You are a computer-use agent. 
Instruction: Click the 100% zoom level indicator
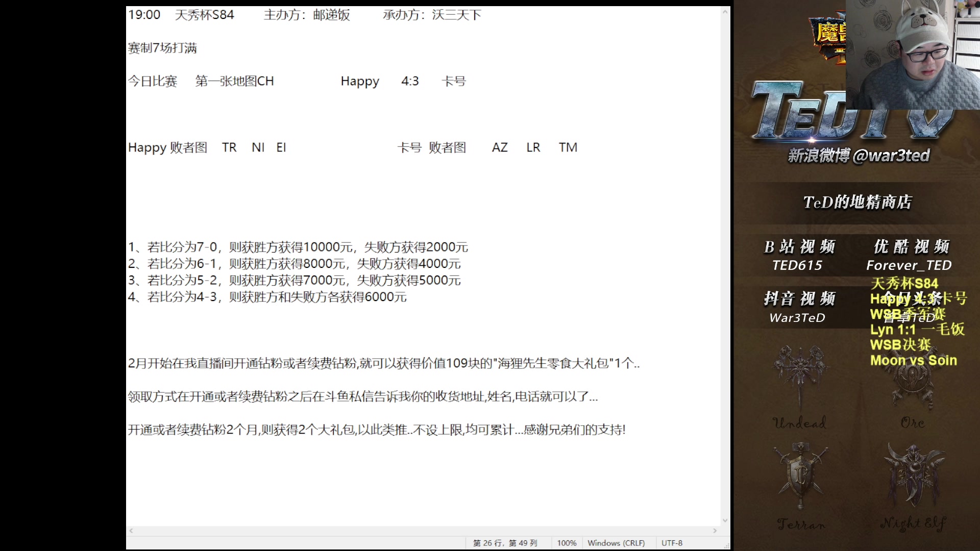coord(567,543)
